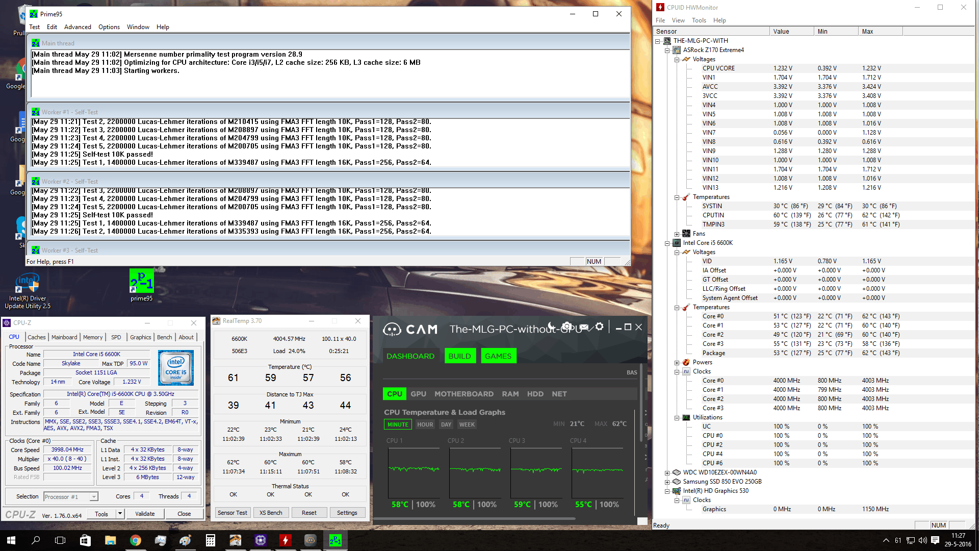Switch to the Memory tab in CPU-Z

point(93,337)
